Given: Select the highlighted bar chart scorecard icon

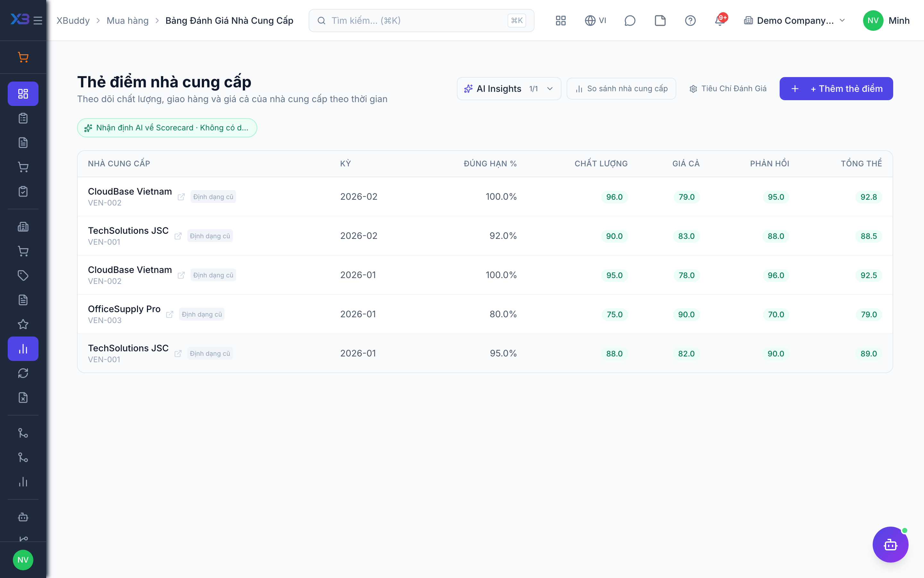Looking at the screenshot, I should coord(23,349).
